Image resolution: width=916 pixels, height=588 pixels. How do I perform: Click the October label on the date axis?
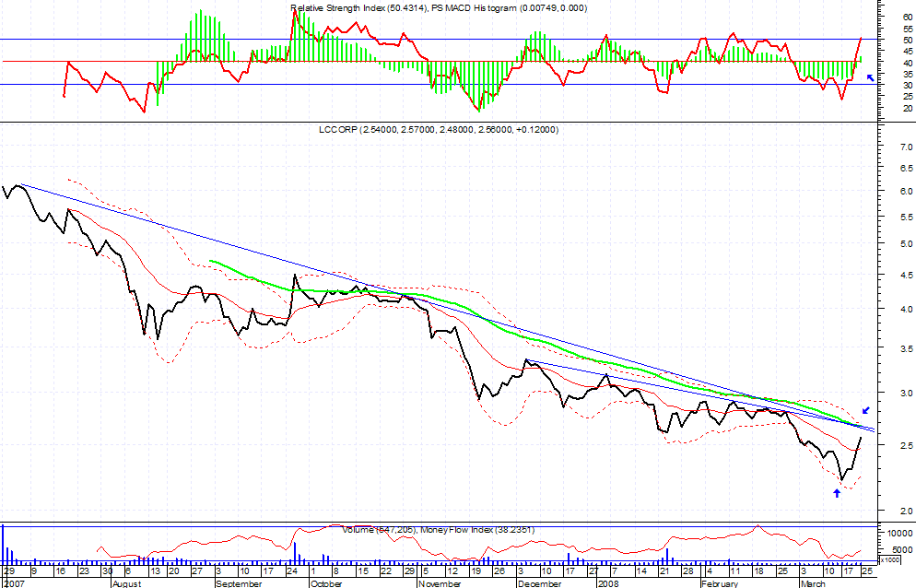[326, 583]
